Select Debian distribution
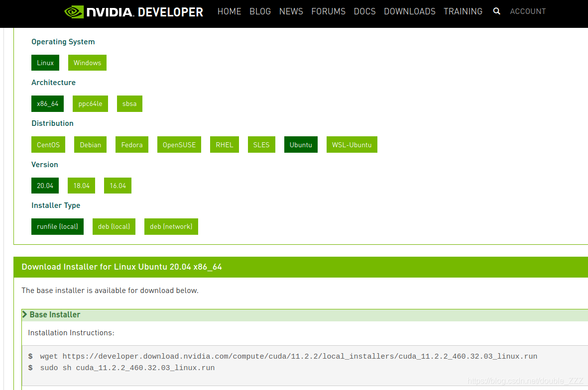 point(91,145)
